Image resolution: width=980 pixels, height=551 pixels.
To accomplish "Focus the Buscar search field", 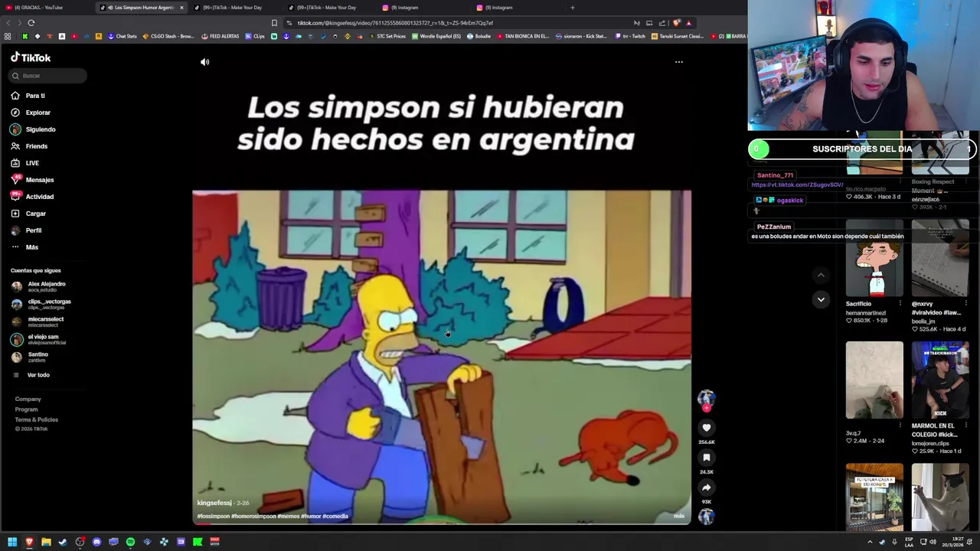I will 48,76.
